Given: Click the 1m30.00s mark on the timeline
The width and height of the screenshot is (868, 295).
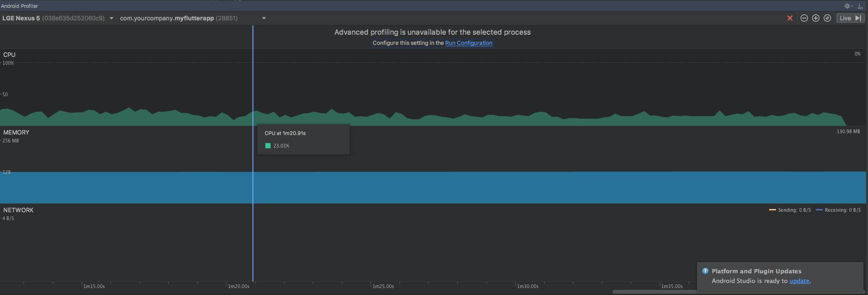Looking at the screenshot, I should [528, 286].
